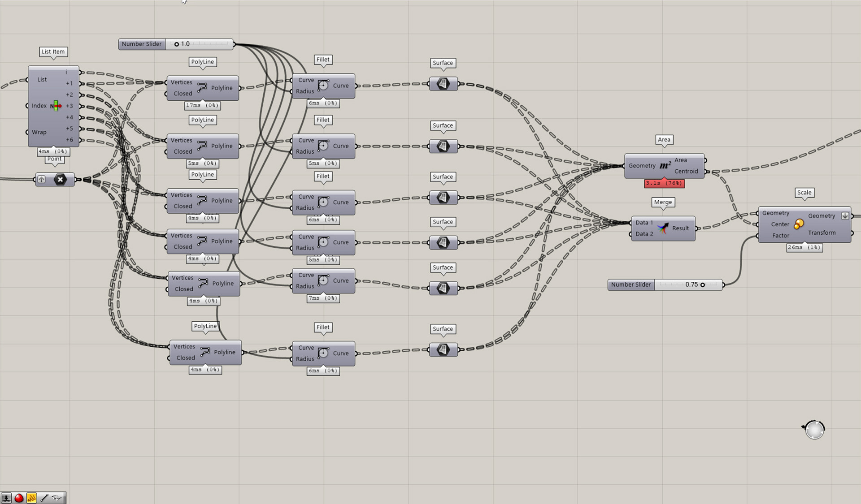Click the glasses preview icon in widget bar

(57, 498)
